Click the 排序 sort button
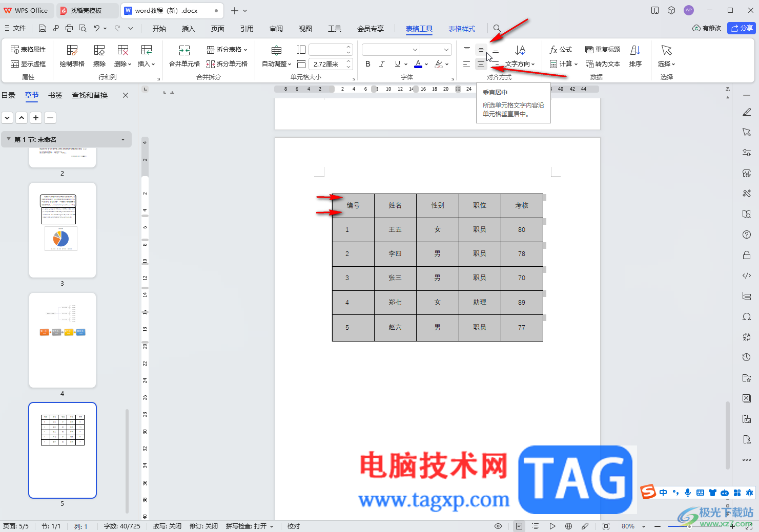This screenshot has height=532, width=759. coord(635,56)
